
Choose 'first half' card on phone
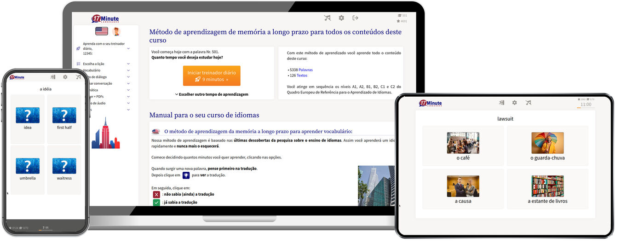(64, 119)
